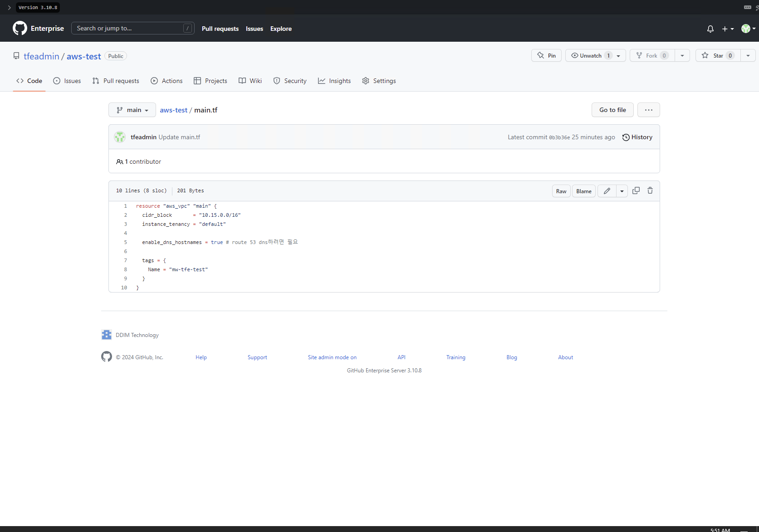Pin the repository

(x=547, y=55)
